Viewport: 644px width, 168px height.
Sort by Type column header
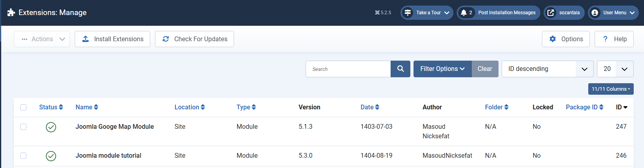pyautogui.click(x=246, y=107)
